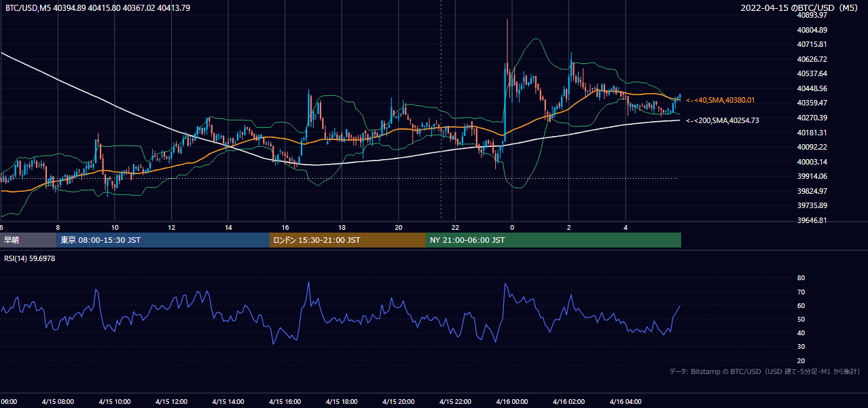Screen dimensions: 868x408
Task: Click the bottom date label 4/15 20:00
Action: (398, 402)
